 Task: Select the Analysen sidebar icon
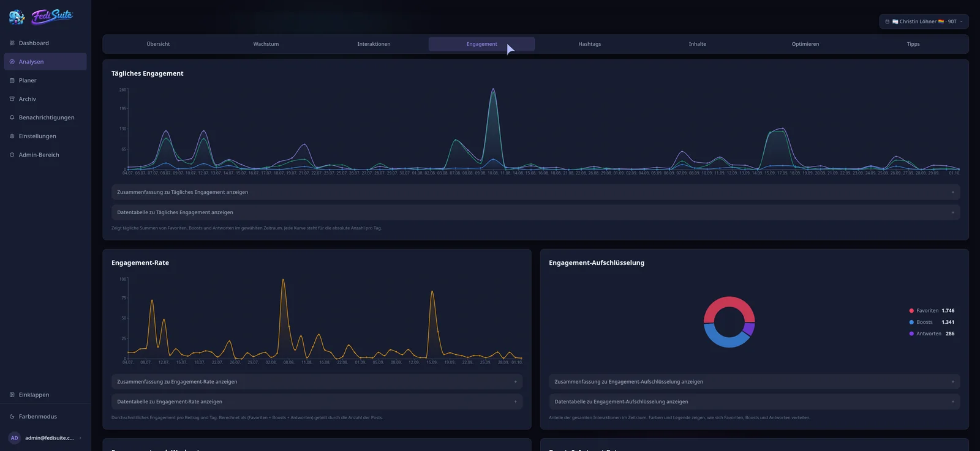point(12,62)
